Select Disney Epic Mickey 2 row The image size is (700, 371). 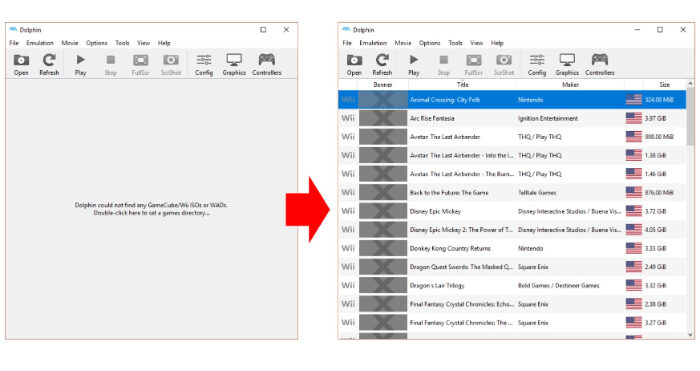[512, 229]
